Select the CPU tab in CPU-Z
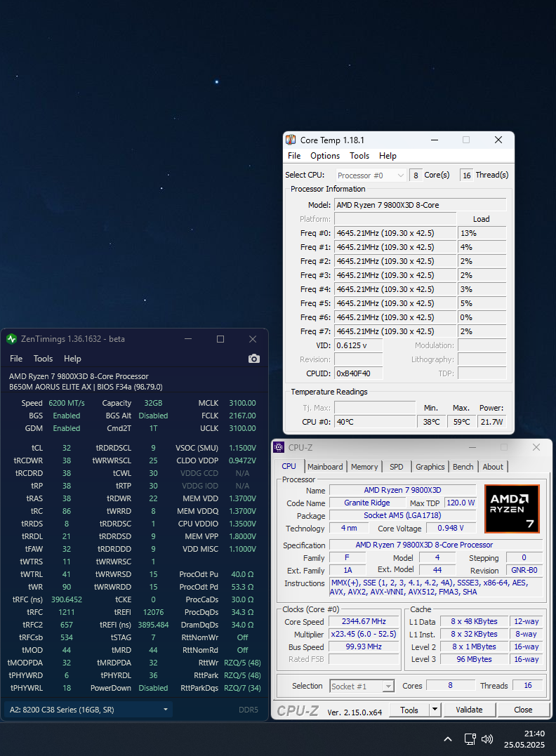The image size is (556, 756). coord(289,466)
